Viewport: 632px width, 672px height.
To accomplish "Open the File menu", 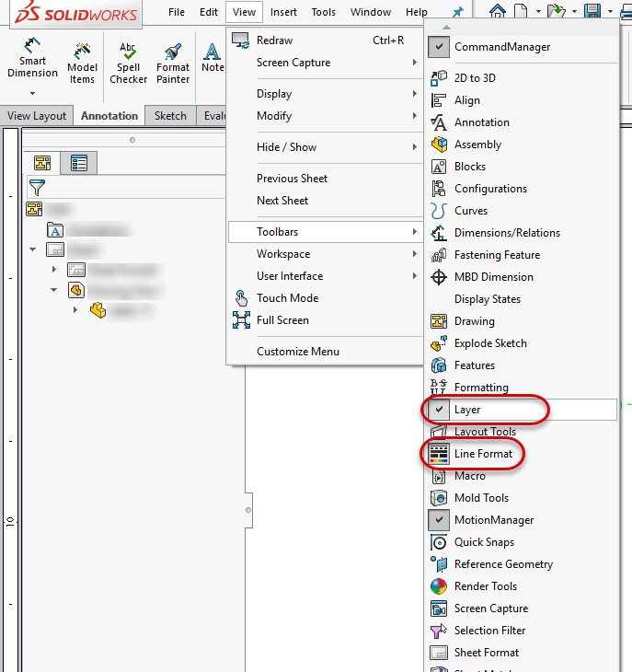I will coord(177,12).
